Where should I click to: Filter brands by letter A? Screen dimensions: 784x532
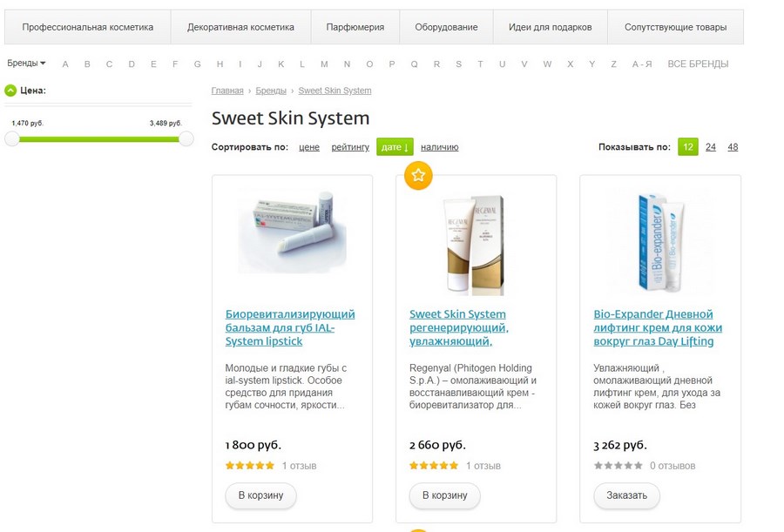[x=65, y=64]
